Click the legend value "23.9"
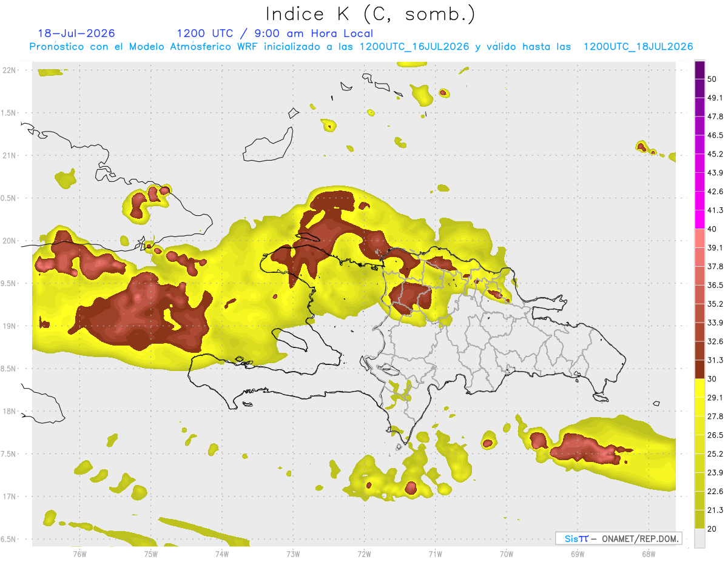The width and height of the screenshot is (728, 562). coord(715,472)
